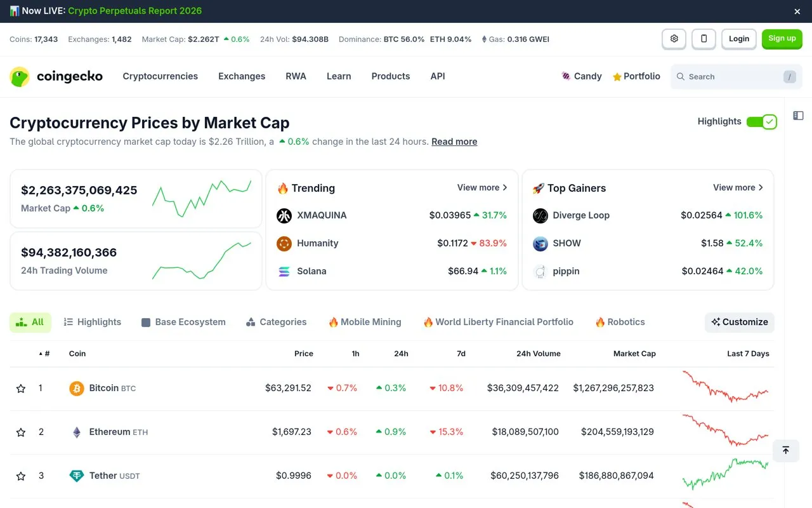Select the Categories tab

point(276,322)
